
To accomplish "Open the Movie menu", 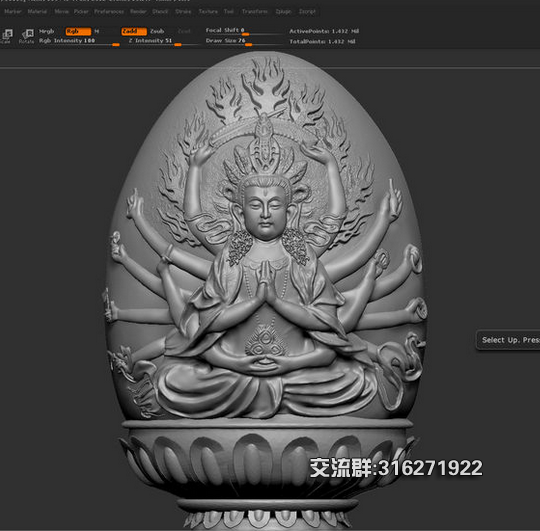I will (x=61, y=11).
